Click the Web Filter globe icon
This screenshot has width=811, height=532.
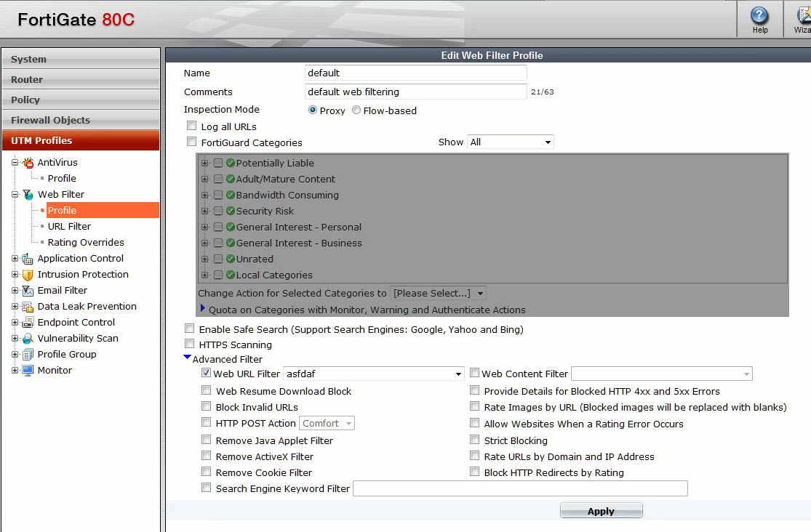pos(28,194)
